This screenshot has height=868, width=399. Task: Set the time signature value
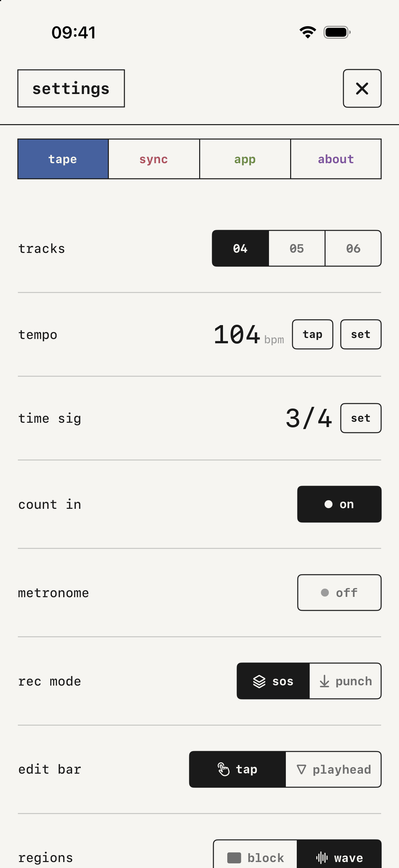tap(361, 418)
